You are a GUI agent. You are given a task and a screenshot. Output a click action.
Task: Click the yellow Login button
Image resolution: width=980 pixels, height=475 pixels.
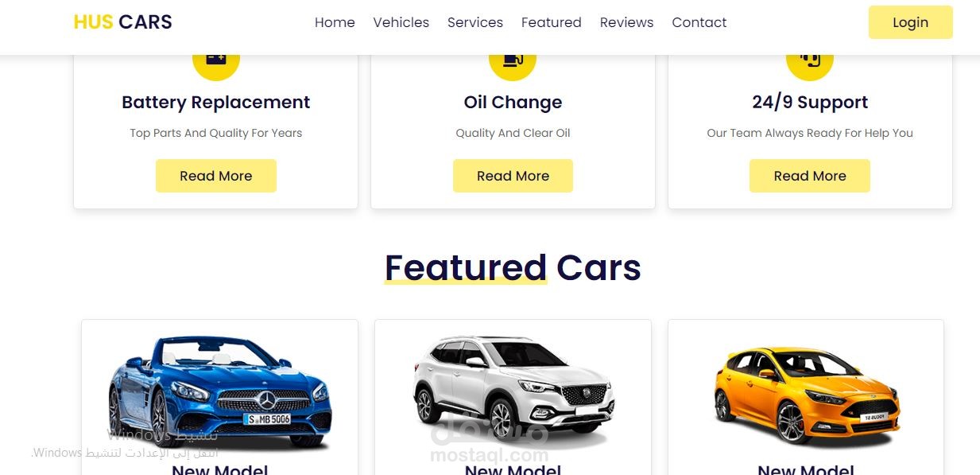pos(910,22)
